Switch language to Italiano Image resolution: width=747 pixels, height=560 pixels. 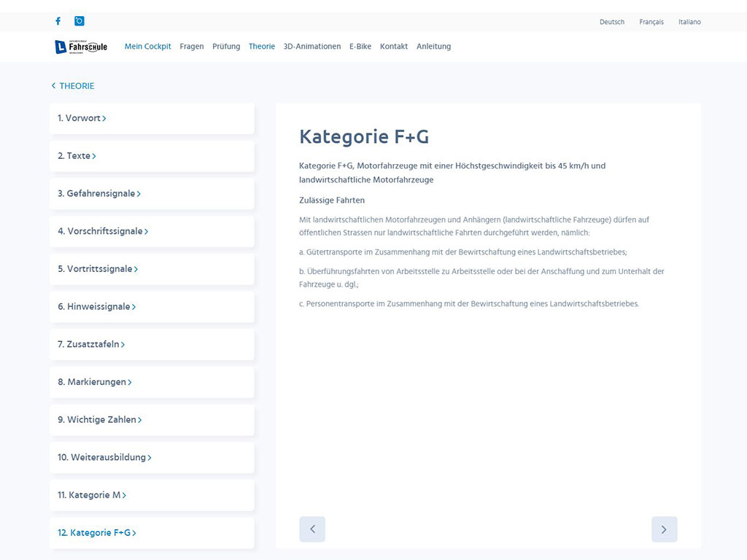pos(689,22)
